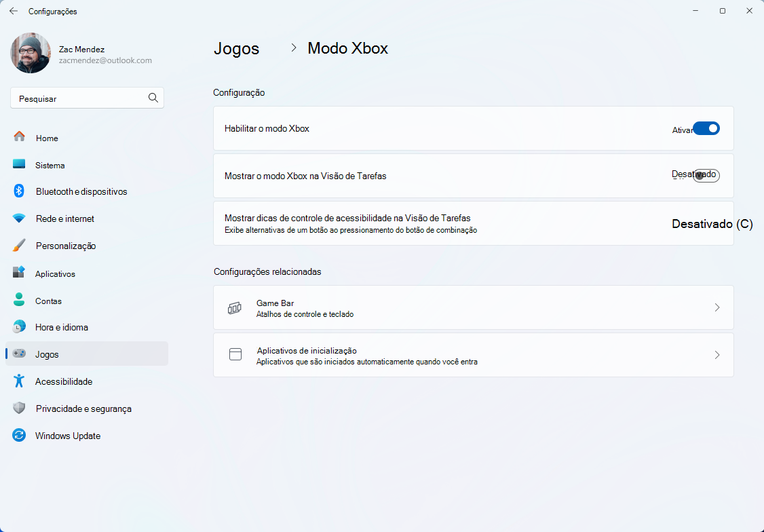Click the Hora e idioma clock-globe icon
This screenshot has height=532, width=764.
(x=19, y=326)
